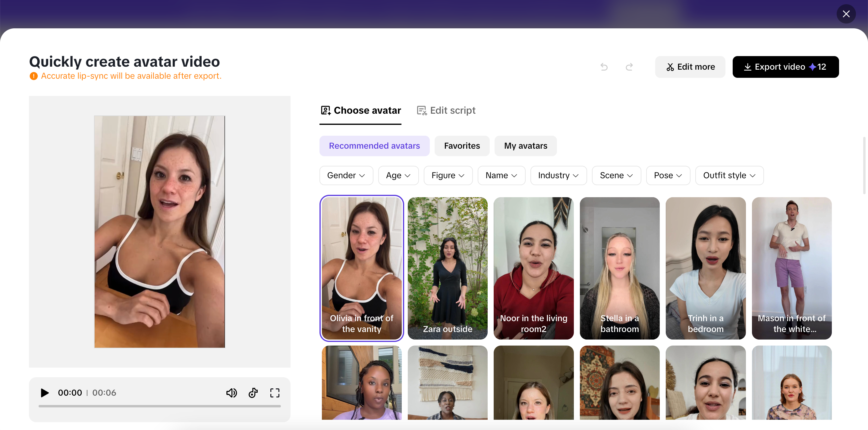Open the Industry dropdown filter
The image size is (868, 430).
[558, 175]
